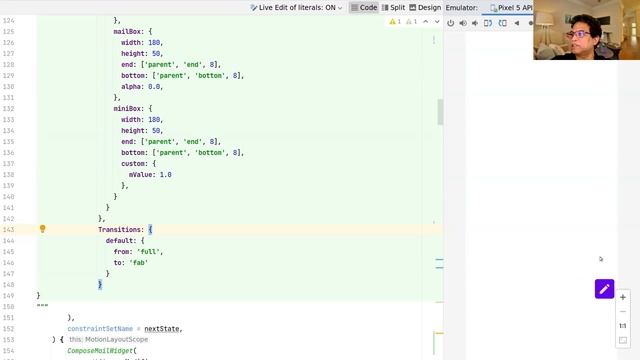The width and height of the screenshot is (640, 360).
Task: Click 'mValue: 1.0' line
Action: (x=150, y=175)
